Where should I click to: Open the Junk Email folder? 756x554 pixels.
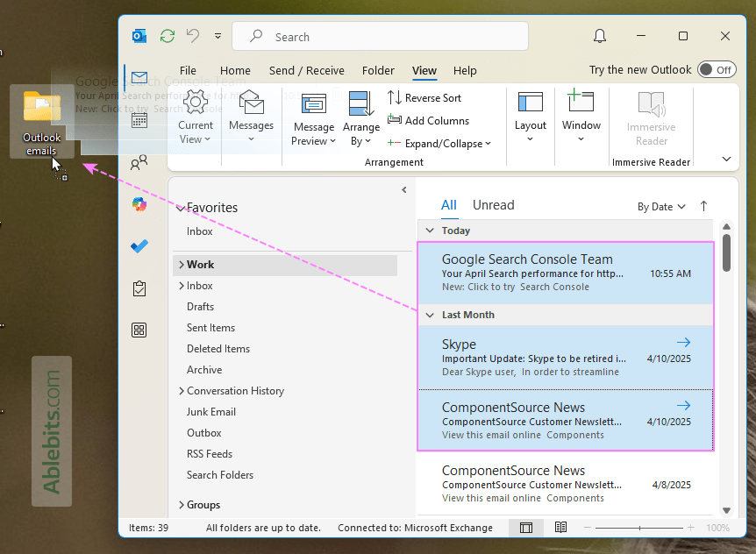[211, 412]
